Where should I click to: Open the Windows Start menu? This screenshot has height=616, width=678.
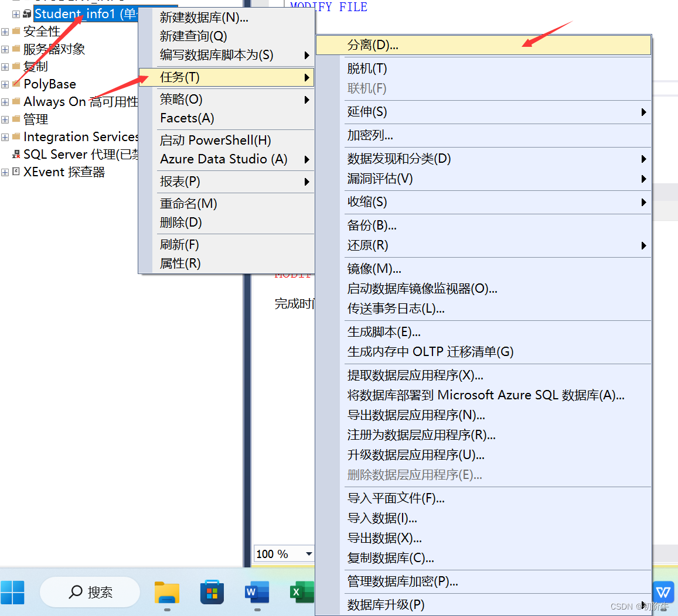coord(12,592)
